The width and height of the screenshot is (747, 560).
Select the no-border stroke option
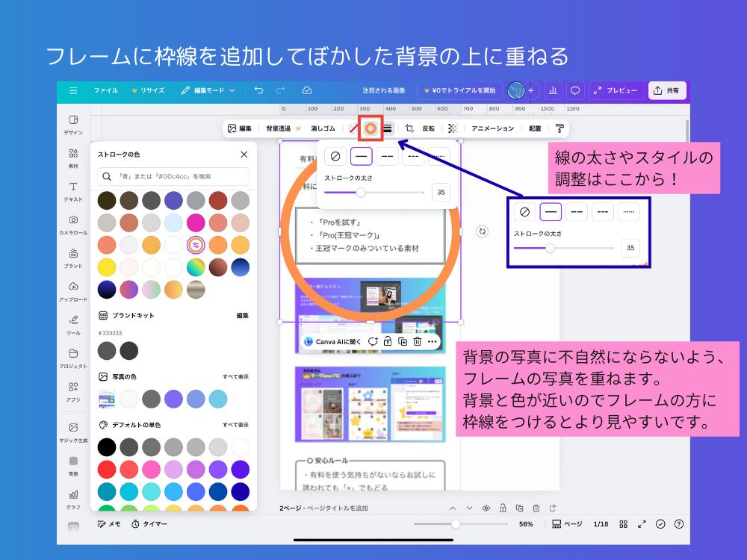335,156
